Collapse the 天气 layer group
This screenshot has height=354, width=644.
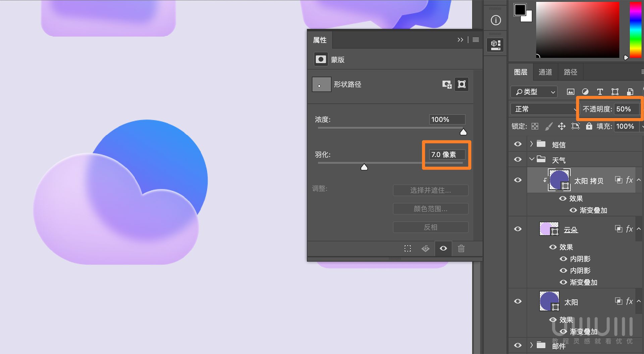click(x=532, y=159)
